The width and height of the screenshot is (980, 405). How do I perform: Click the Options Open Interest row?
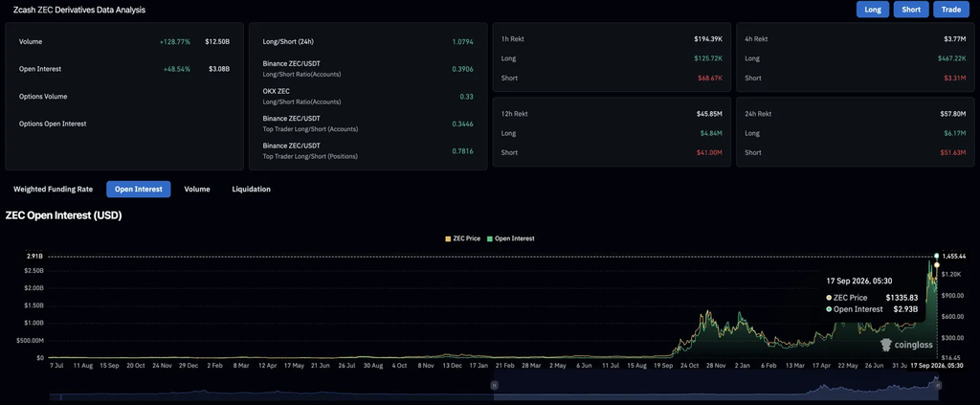[124, 124]
